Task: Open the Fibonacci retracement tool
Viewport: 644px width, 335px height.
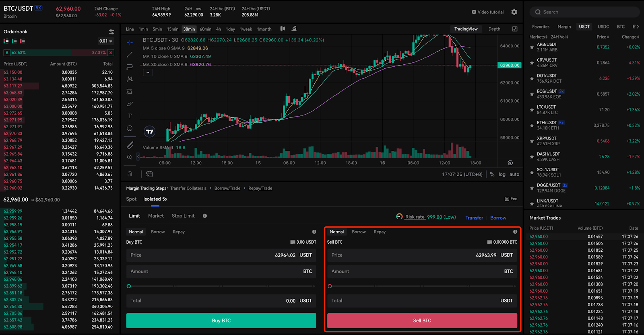Action: 130,67
